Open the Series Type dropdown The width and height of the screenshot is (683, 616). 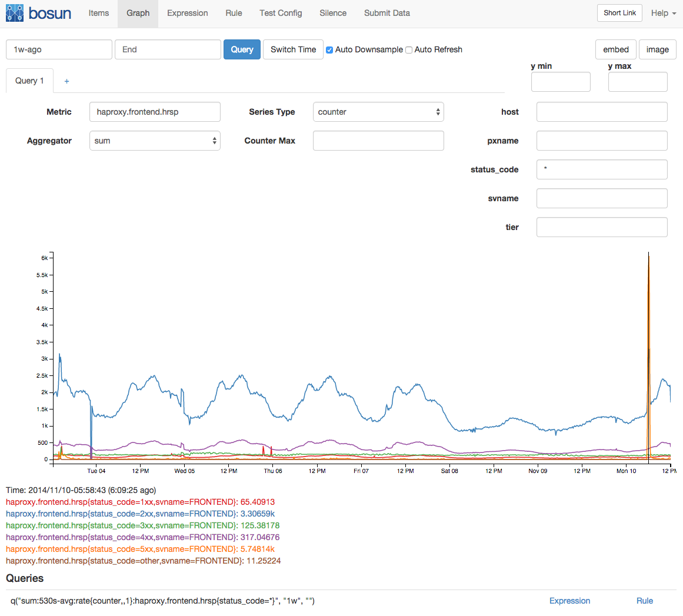(x=378, y=112)
